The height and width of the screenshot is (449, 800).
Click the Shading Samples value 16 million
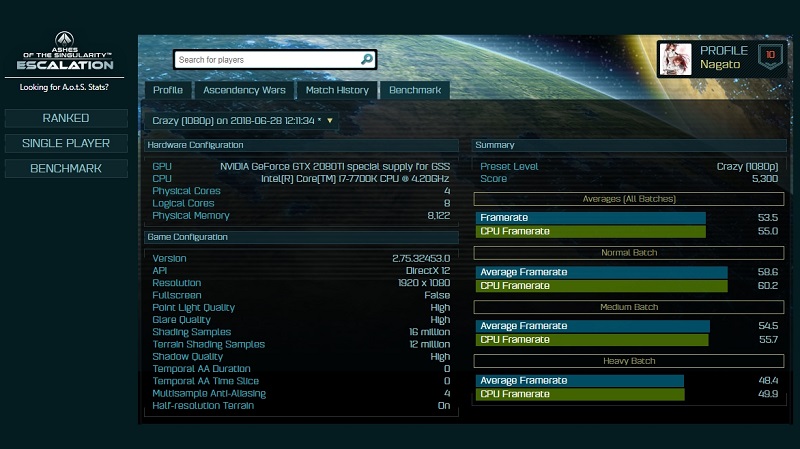point(430,332)
